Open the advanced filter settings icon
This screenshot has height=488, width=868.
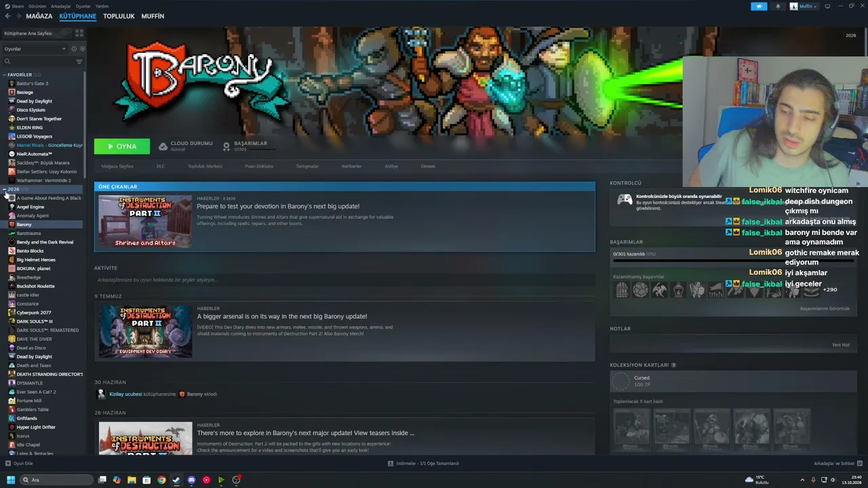click(x=79, y=62)
